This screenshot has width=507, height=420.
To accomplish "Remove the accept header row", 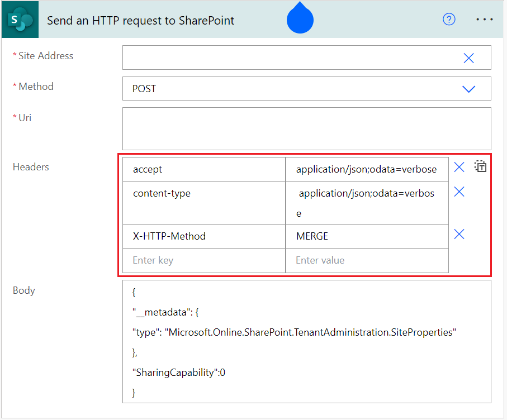I will [459, 166].
